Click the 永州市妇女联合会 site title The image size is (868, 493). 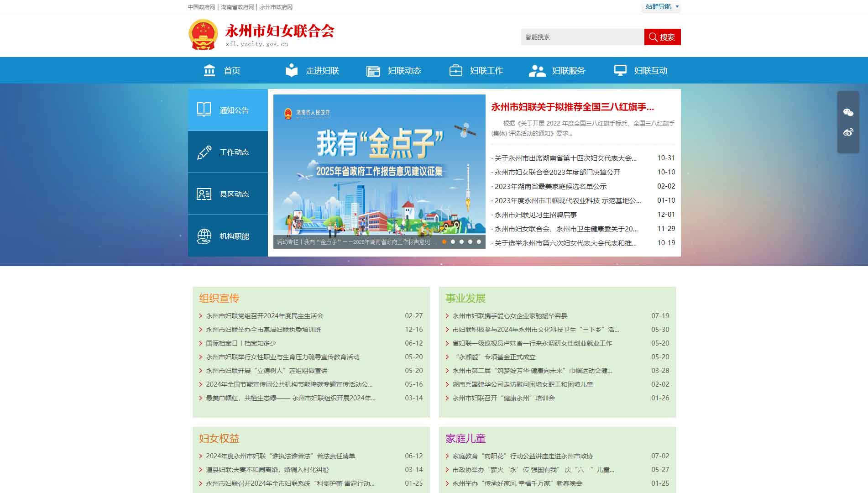(x=279, y=31)
